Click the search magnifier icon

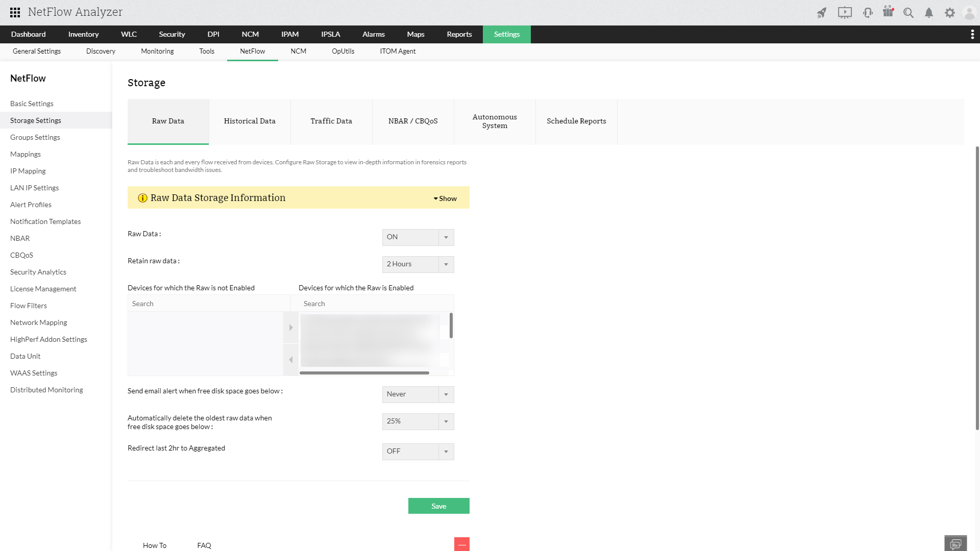(x=909, y=13)
